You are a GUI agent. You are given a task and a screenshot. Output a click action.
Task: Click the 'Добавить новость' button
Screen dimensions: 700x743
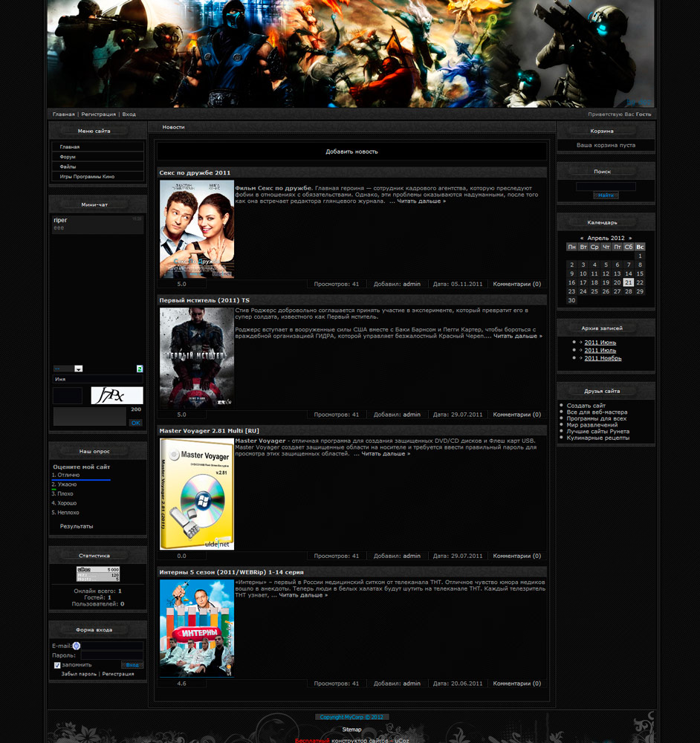[351, 152]
